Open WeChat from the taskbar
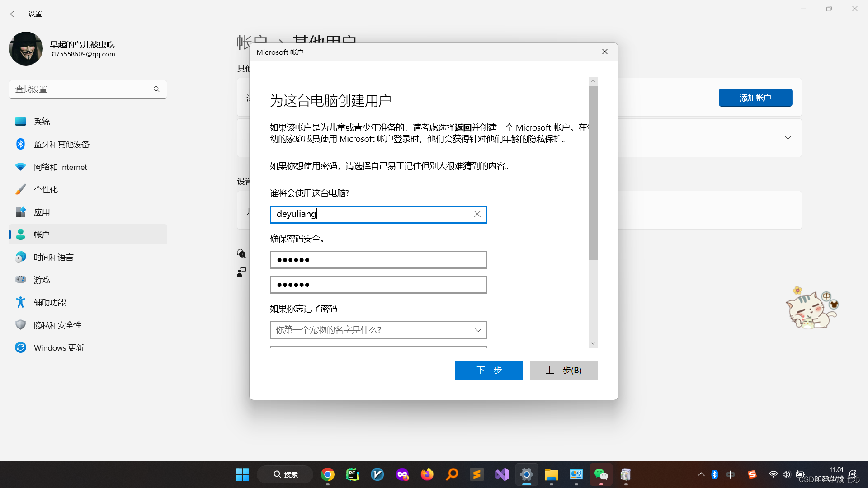The image size is (868, 488). [x=601, y=474]
